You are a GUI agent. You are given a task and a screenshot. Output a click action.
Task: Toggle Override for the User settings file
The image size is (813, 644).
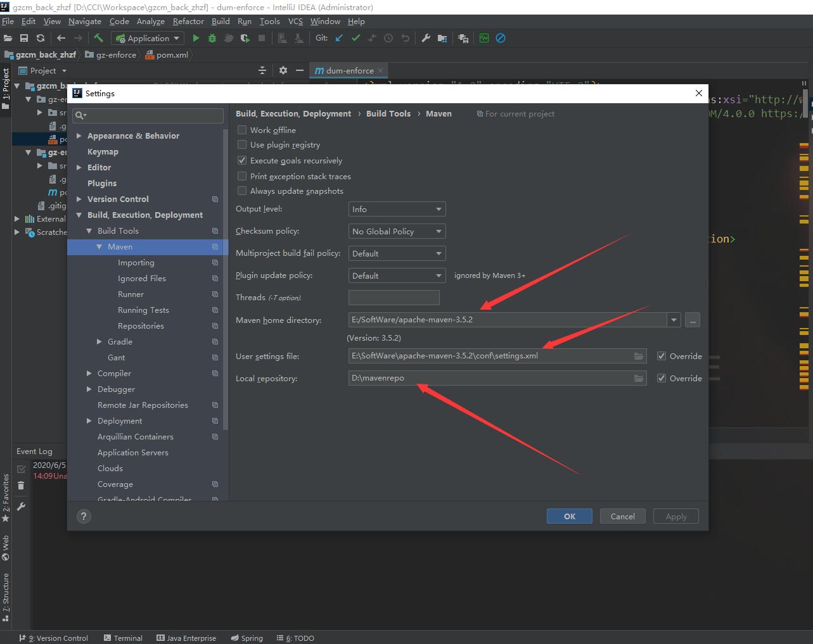(x=661, y=356)
